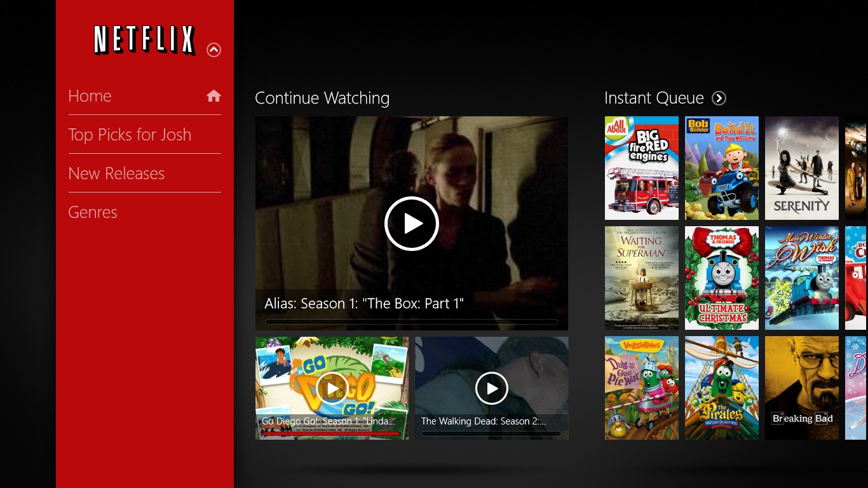Expand the Genres category list

[x=93, y=212]
